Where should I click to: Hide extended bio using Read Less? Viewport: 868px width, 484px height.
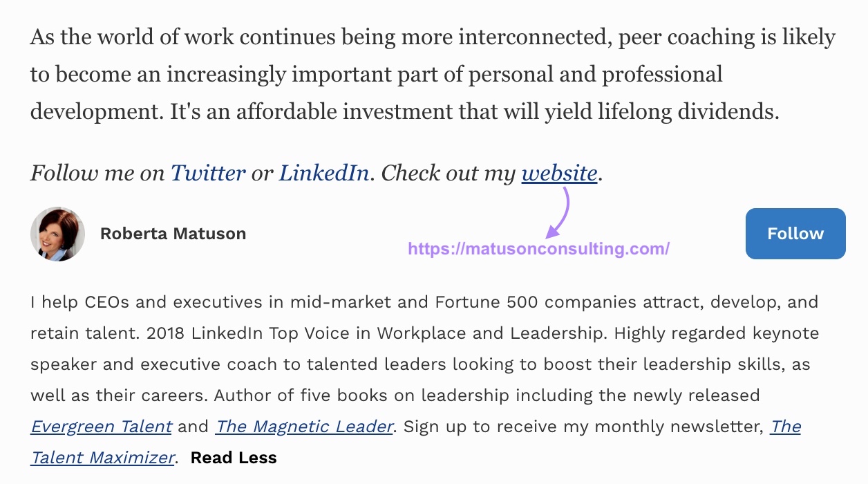pyautogui.click(x=234, y=457)
